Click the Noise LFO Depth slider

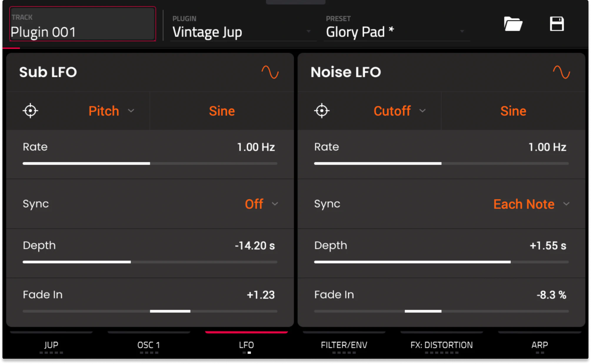(x=441, y=262)
